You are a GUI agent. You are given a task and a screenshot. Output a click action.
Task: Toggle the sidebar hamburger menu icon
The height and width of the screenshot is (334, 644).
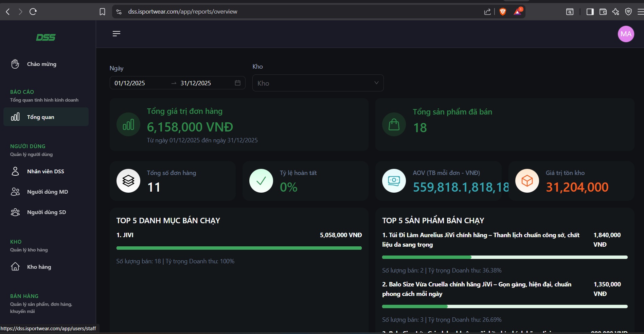(117, 34)
